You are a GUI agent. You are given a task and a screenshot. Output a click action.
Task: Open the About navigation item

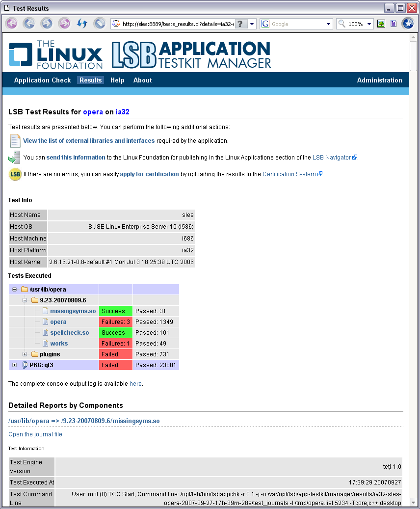(142, 80)
